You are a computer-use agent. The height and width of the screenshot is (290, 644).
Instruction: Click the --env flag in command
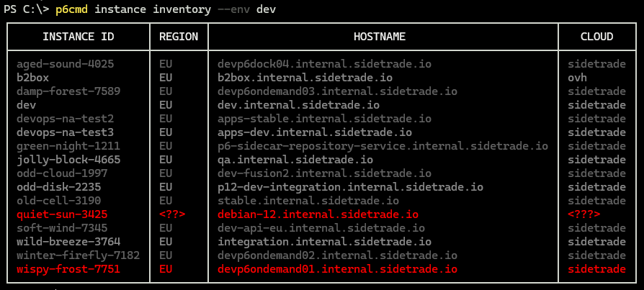233,9
